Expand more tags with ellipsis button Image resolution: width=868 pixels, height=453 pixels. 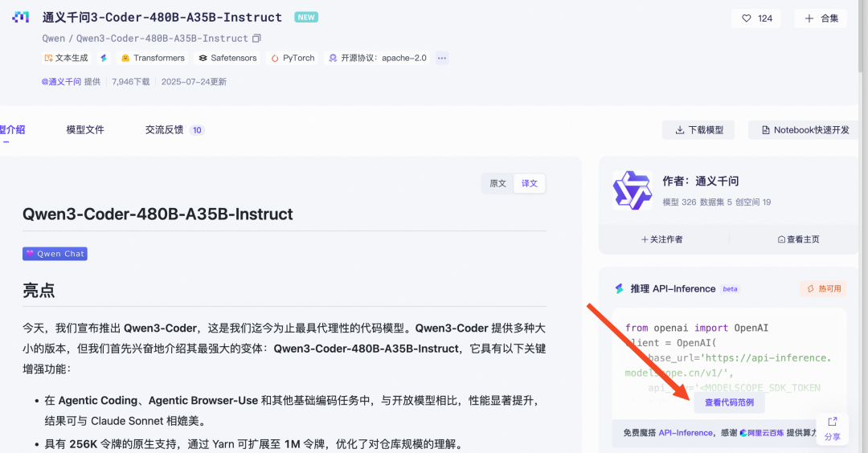pyautogui.click(x=442, y=58)
